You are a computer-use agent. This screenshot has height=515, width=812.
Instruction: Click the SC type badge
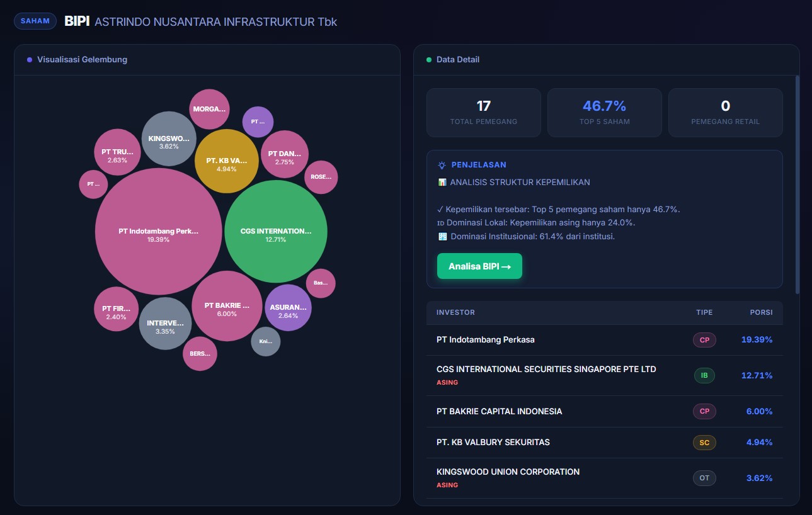pos(704,443)
